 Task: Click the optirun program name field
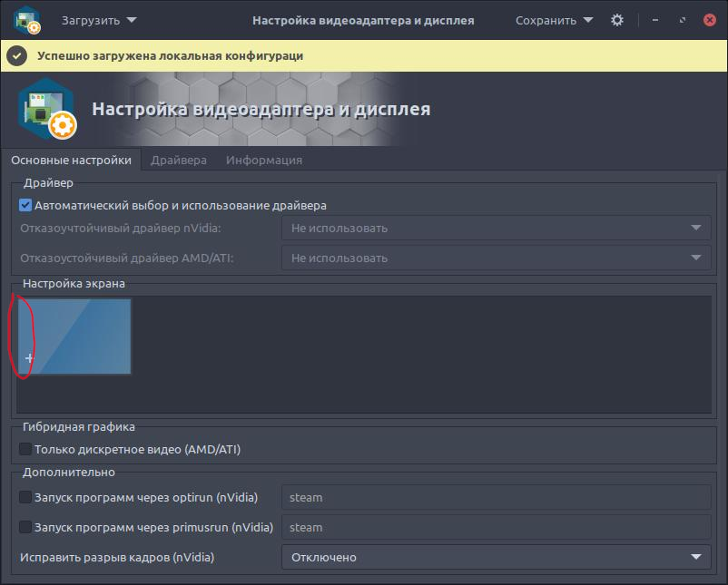point(496,497)
